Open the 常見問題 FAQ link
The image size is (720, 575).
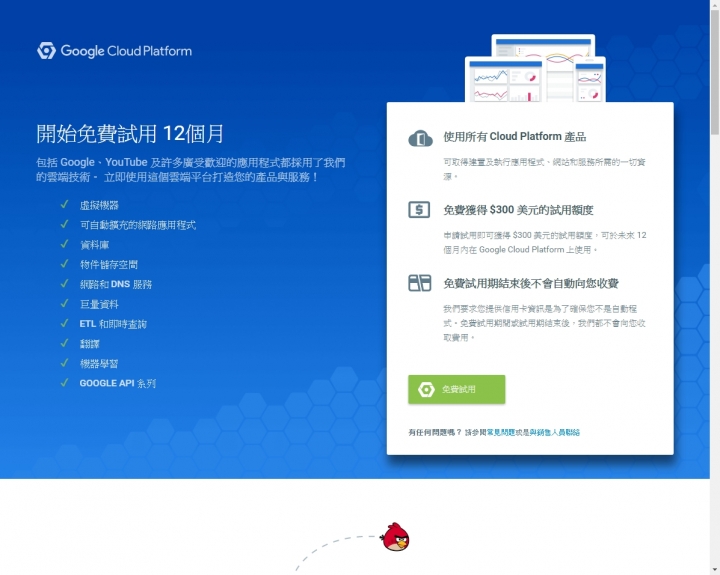[501, 432]
